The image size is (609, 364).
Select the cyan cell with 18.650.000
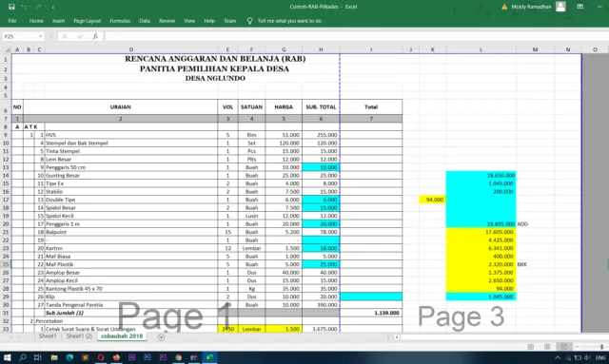[x=481, y=176]
